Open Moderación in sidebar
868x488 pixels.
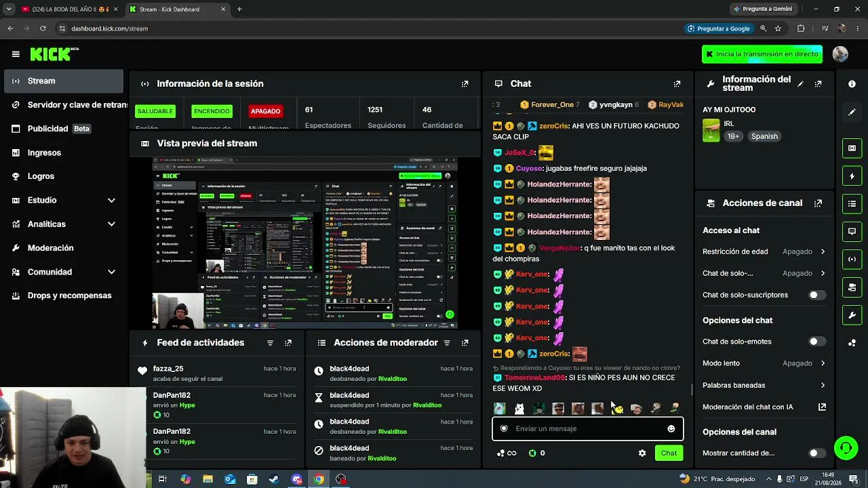point(64,248)
